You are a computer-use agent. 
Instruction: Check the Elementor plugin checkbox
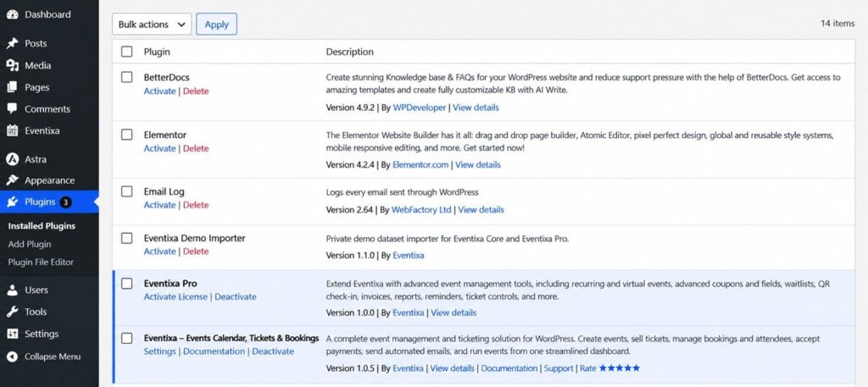click(127, 135)
